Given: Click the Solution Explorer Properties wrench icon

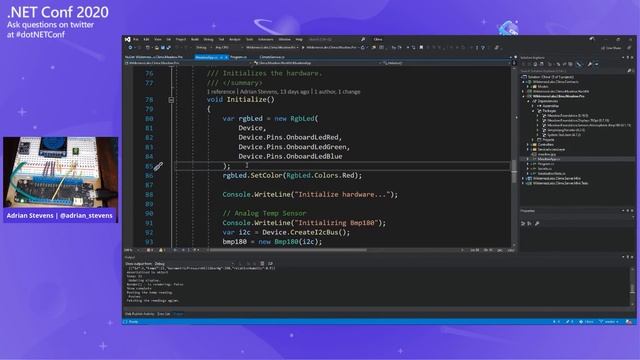Looking at the screenshot, I should click(x=590, y=64).
